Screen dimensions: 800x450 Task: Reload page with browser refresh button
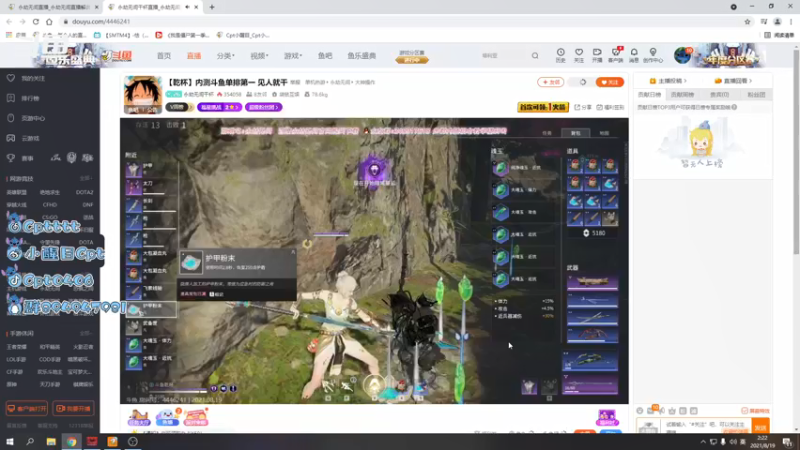point(36,21)
